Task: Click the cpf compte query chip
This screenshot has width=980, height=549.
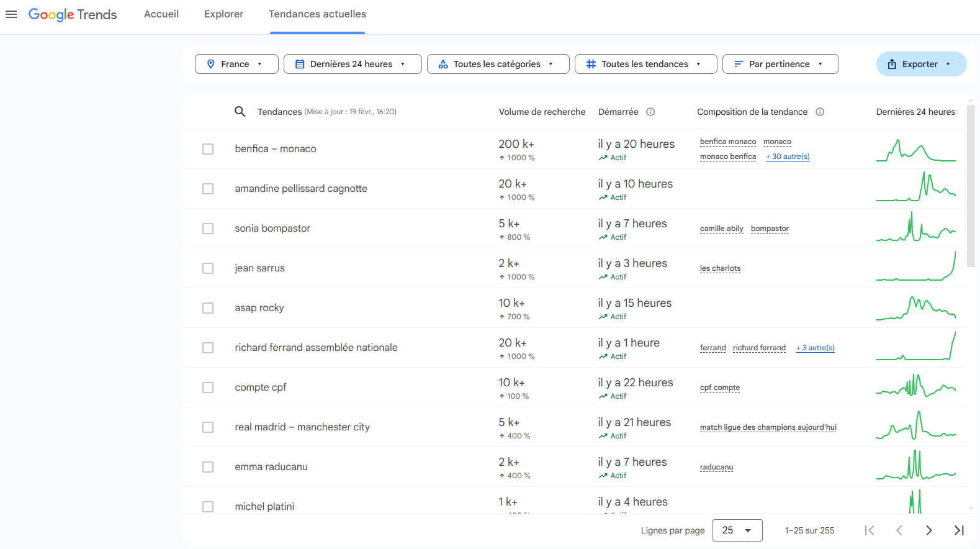Action: (720, 388)
